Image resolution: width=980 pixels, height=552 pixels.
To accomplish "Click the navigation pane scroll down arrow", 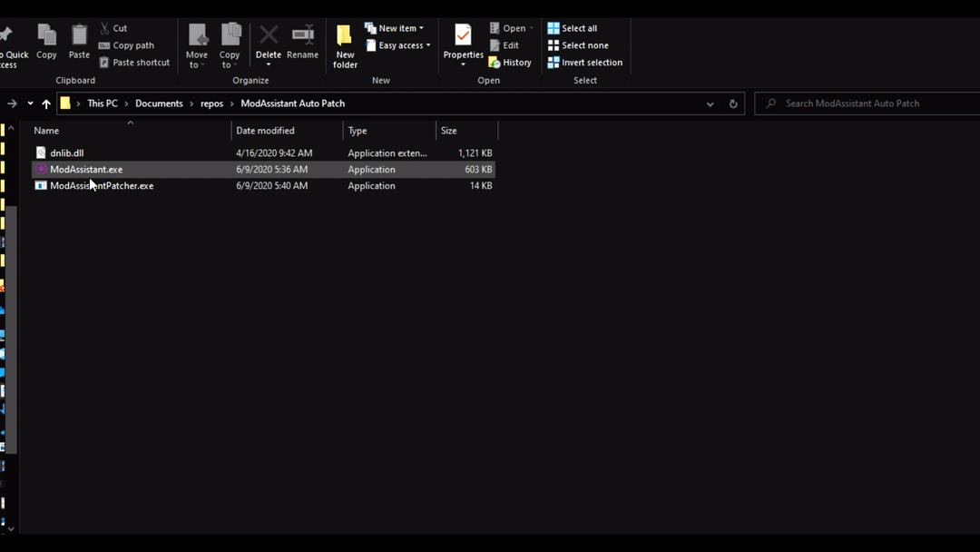I will pos(11,529).
